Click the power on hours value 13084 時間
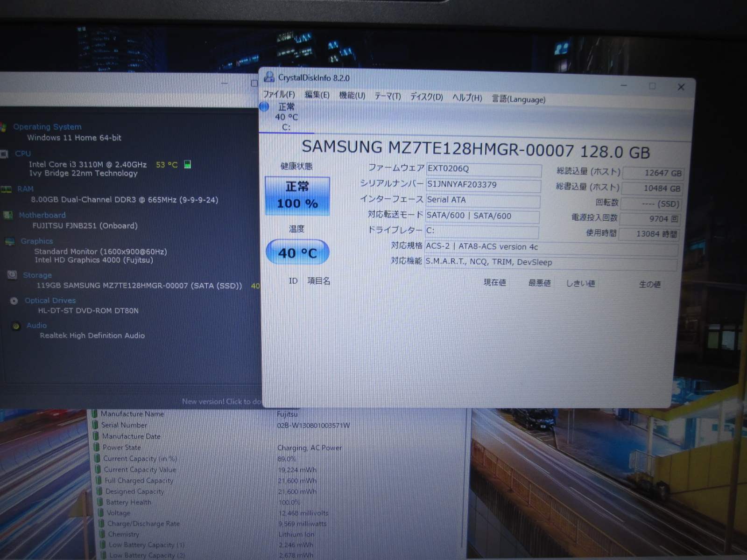The image size is (747, 560). tap(648, 234)
